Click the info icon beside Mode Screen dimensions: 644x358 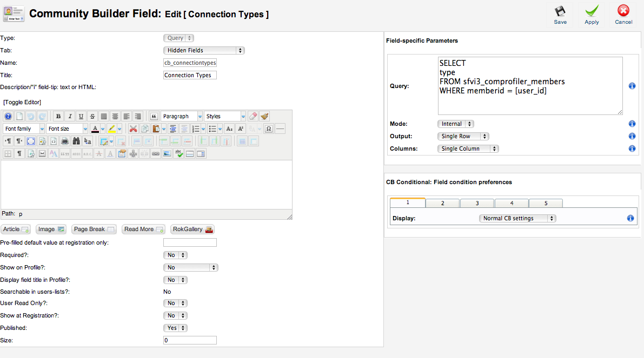[632, 124]
